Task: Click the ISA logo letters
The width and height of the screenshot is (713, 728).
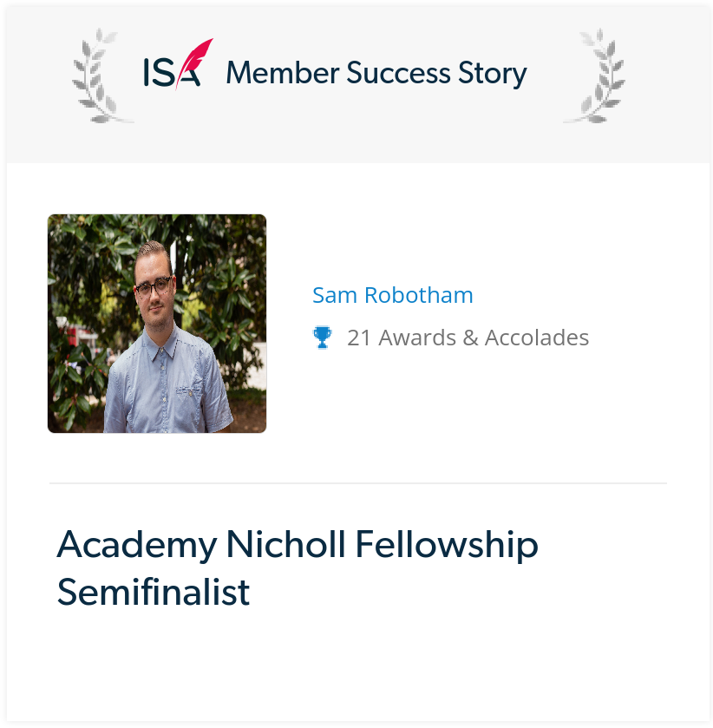Action: [x=172, y=72]
